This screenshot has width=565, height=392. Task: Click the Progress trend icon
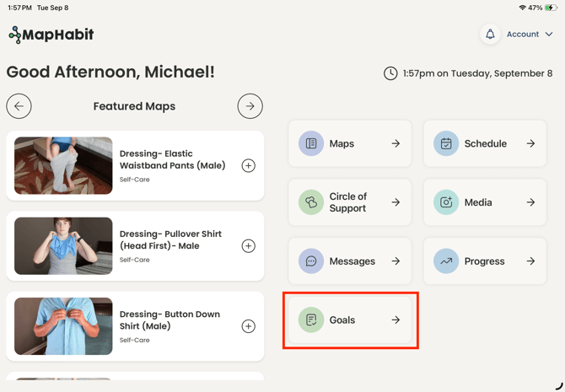446,260
